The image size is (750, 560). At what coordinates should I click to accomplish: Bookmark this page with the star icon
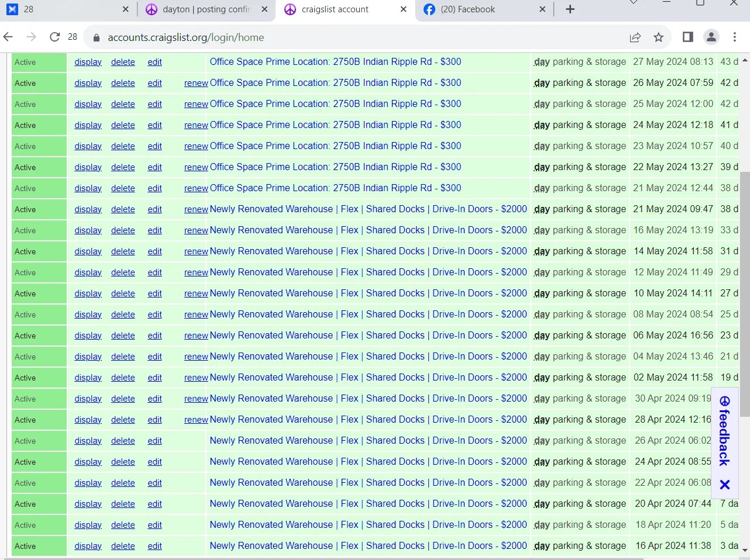659,37
